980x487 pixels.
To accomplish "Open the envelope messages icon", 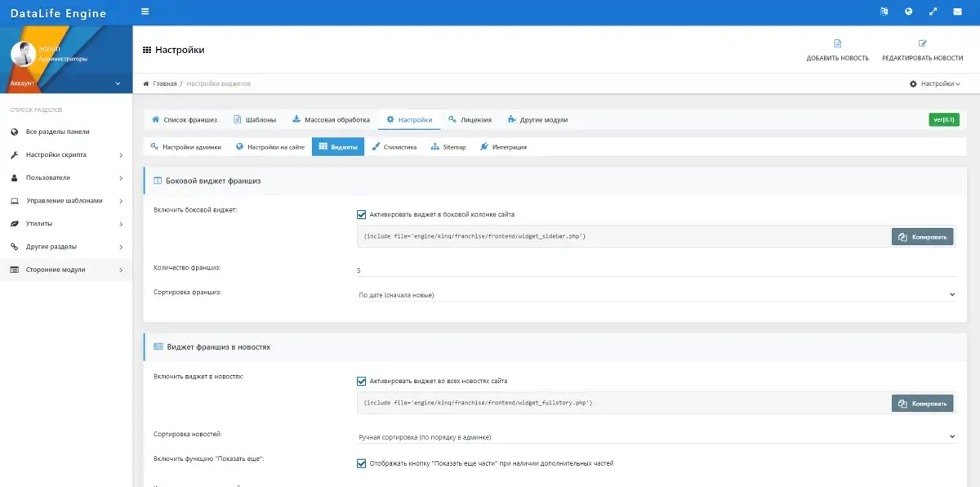I will click(x=957, y=11).
